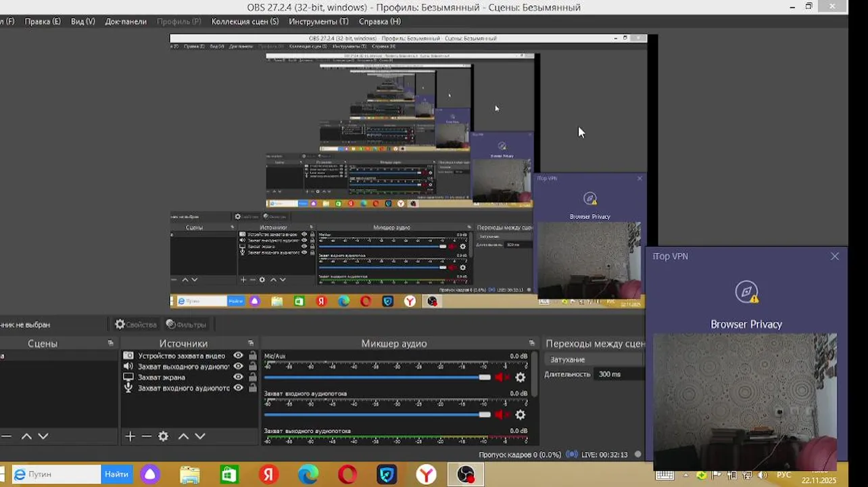Show hidden tray icons arrow

685,476
